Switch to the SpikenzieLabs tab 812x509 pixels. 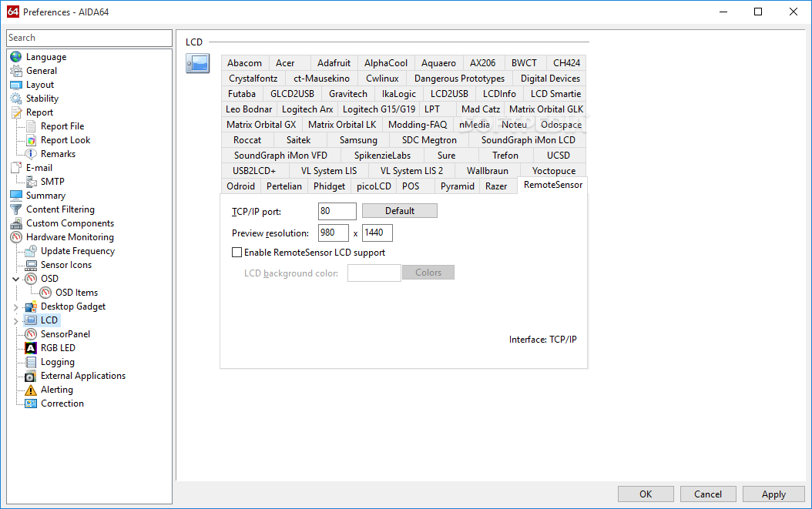click(x=382, y=156)
